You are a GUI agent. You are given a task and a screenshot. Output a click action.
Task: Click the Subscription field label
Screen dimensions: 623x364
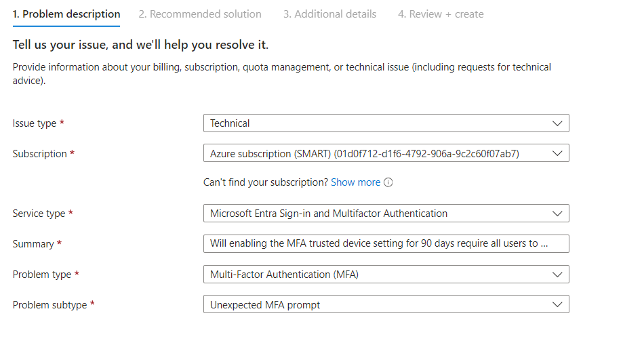[40, 154]
